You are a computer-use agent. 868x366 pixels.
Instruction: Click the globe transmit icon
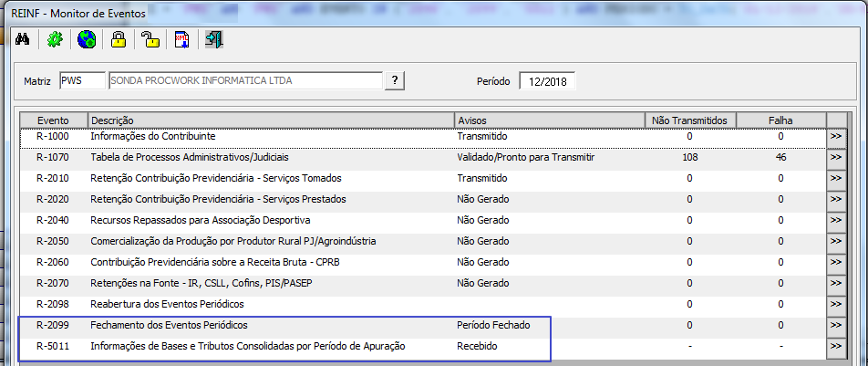87,39
